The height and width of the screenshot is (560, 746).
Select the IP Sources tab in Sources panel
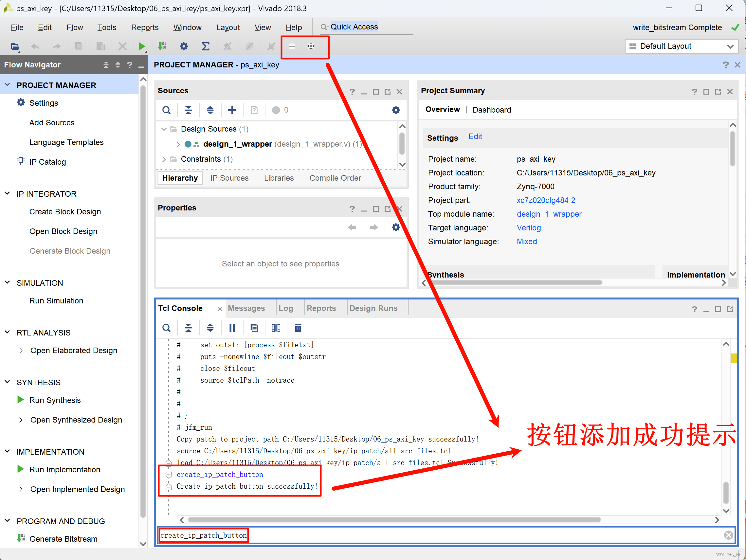(x=228, y=178)
